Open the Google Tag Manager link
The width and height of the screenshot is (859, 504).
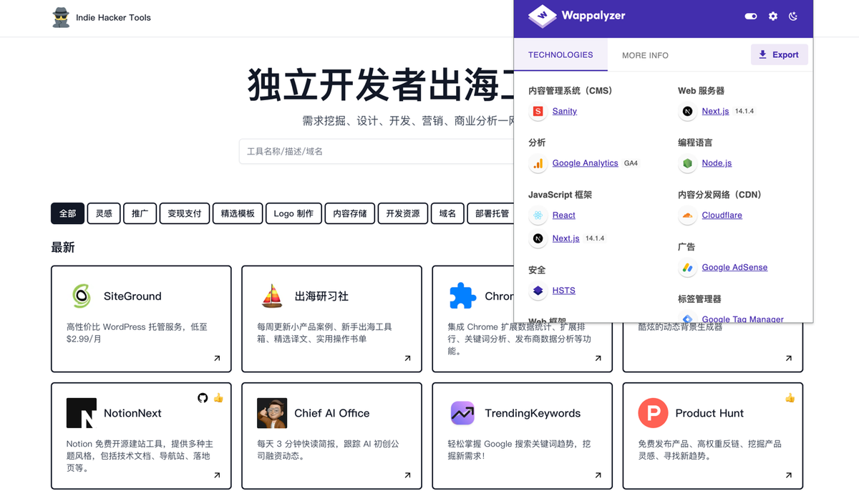pos(742,319)
